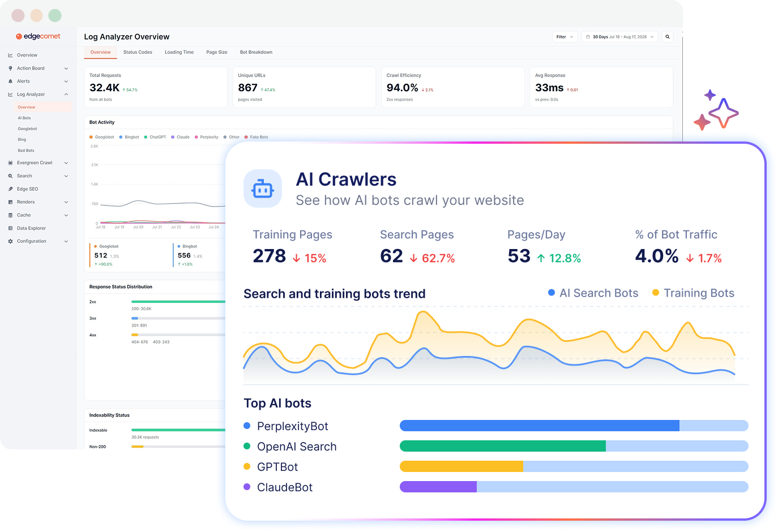Switch to the Page Size tab
Viewport: 778px width, 532px height.
[x=217, y=52]
